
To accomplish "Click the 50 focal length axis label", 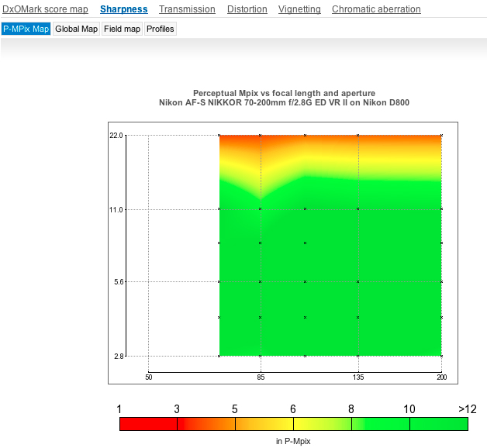I will (149, 377).
